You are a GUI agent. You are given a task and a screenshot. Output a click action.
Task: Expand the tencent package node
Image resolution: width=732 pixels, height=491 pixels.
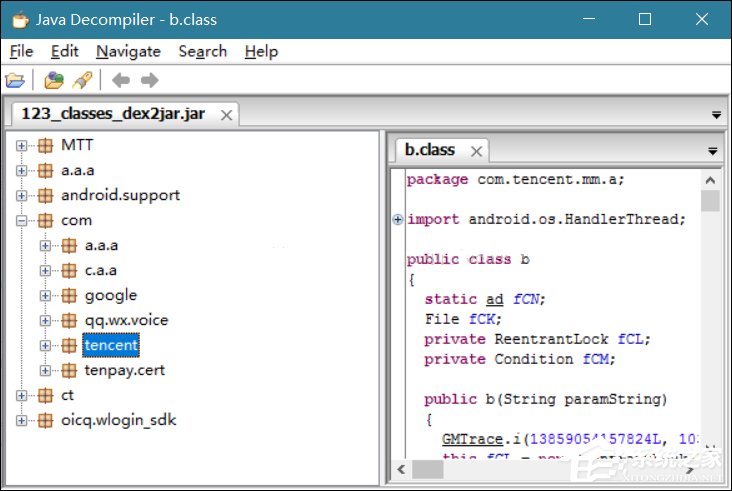click(x=45, y=346)
